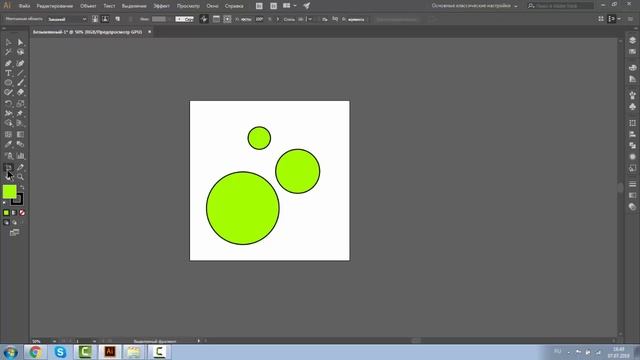Set portrait artboard orientation
Viewport: 640px width, 360px height.
tap(95, 19)
